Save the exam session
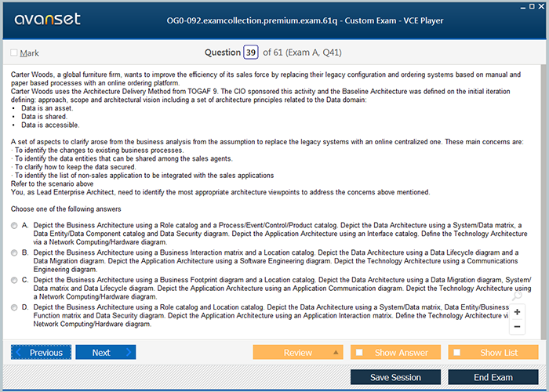549x392 pixels. coord(395,377)
